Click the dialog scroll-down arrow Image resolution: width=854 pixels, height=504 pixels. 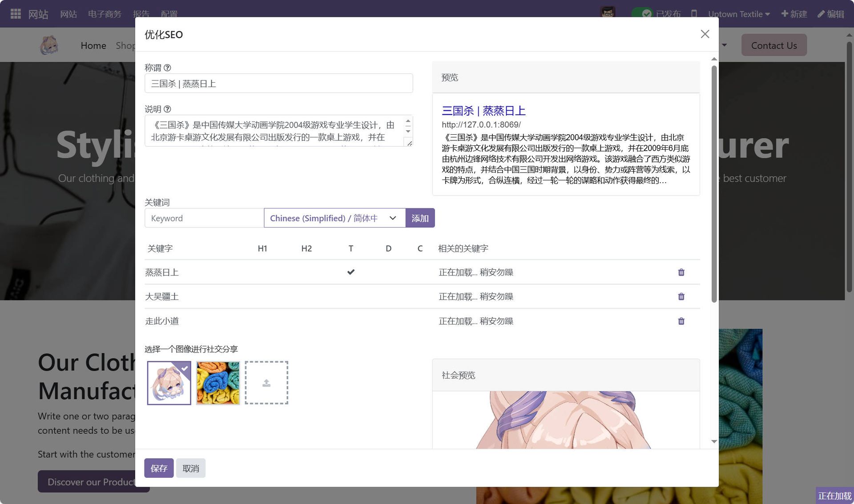coord(714,441)
